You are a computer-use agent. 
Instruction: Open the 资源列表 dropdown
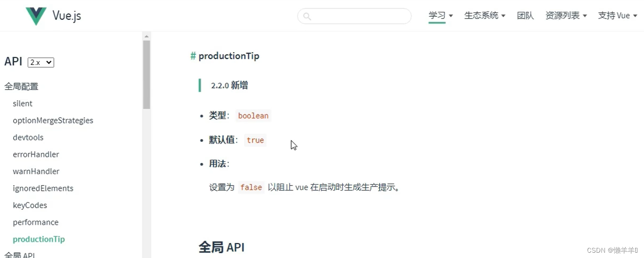566,15
